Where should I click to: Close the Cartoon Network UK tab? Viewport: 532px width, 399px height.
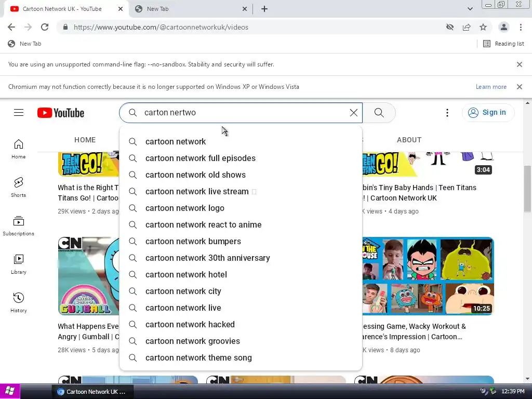point(121,9)
